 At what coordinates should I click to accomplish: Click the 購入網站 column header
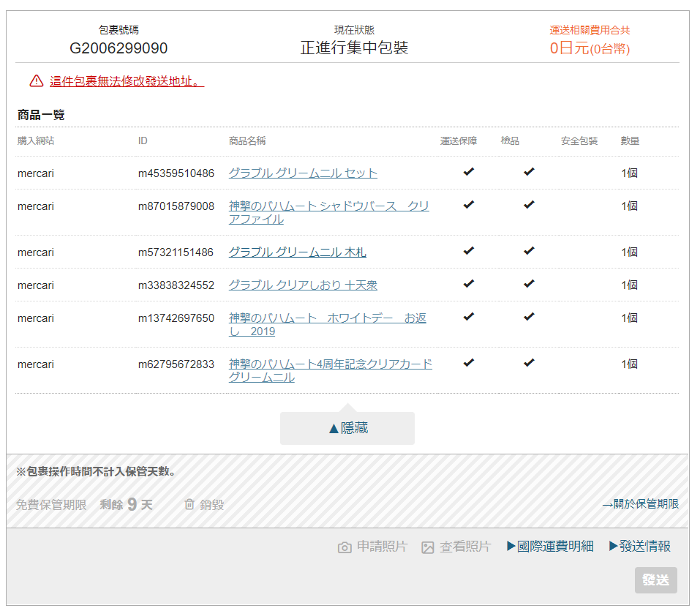tap(36, 140)
